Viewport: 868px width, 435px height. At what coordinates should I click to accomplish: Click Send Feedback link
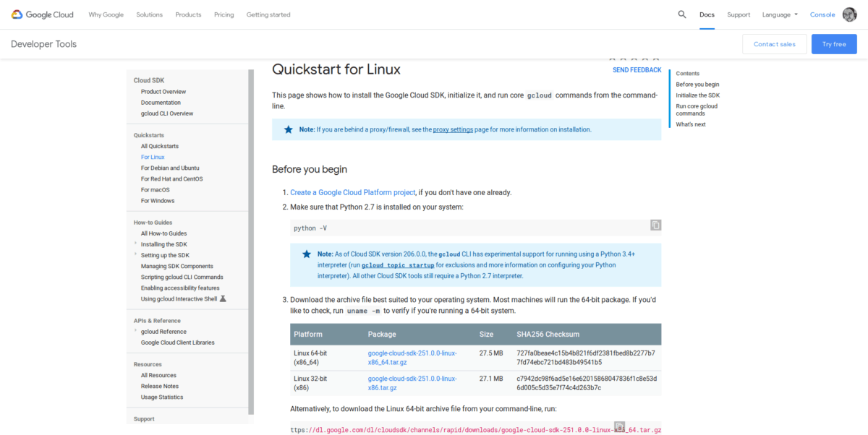637,70
